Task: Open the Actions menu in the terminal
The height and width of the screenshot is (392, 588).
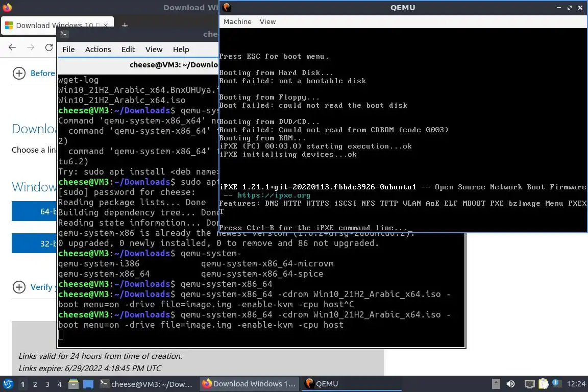Action: (x=98, y=50)
